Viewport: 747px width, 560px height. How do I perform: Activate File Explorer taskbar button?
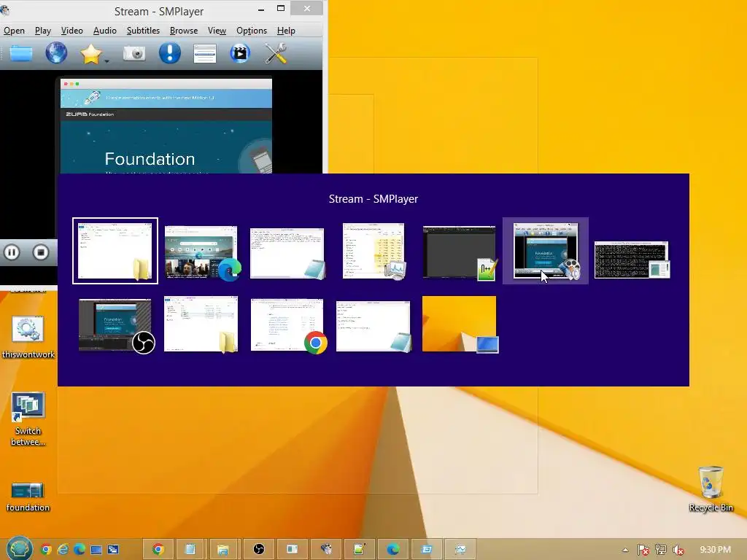223,550
